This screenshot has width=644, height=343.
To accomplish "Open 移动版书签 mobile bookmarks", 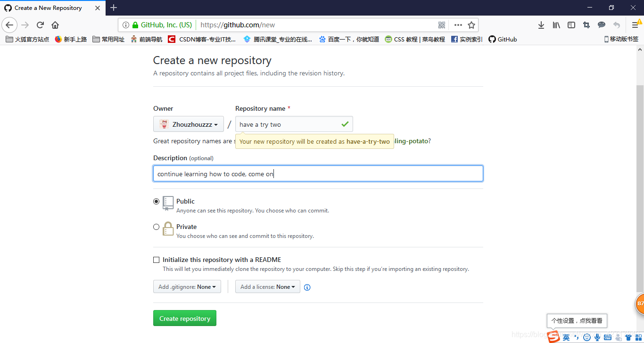I will tap(621, 39).
